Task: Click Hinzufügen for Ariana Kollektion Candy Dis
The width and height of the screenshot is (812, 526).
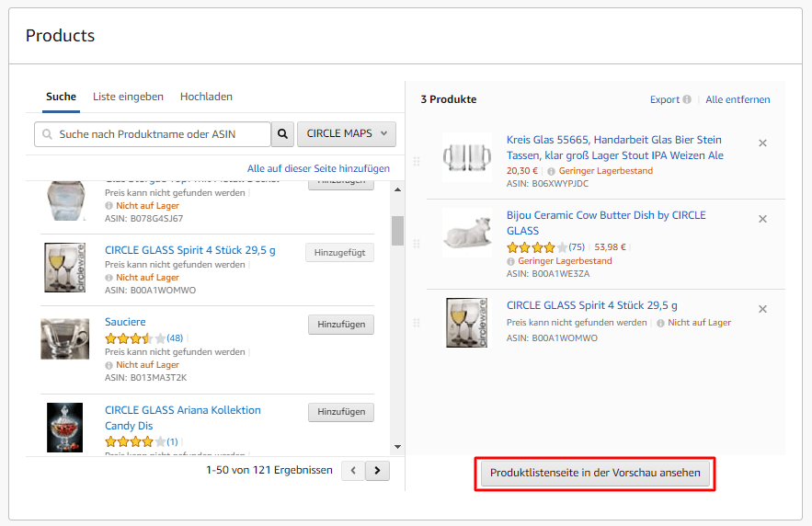Action: (x=341, y=412)
